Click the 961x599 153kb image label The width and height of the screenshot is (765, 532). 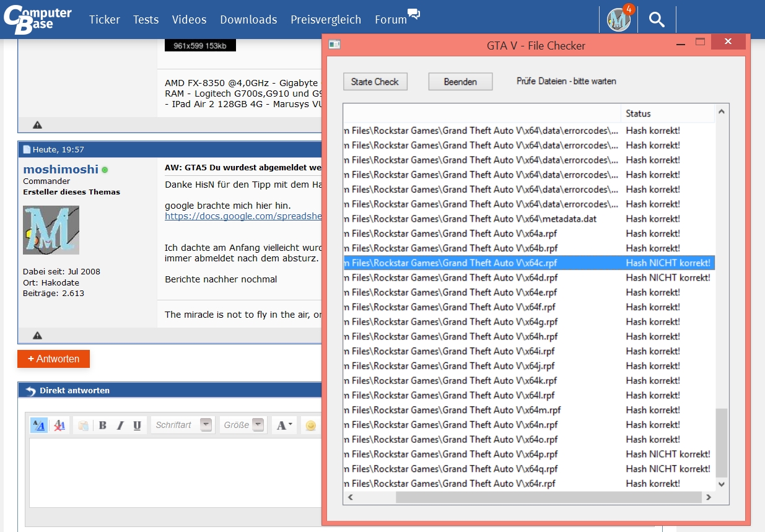point(200,46)
